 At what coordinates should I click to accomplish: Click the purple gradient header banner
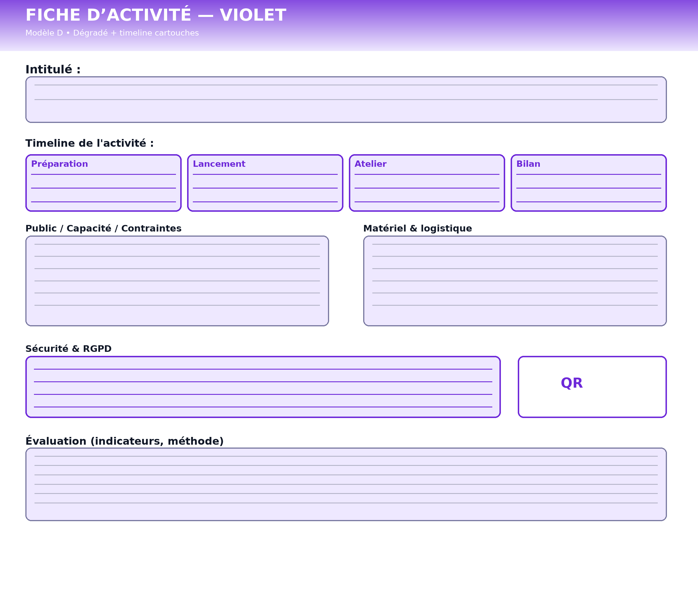click(500, 25)
